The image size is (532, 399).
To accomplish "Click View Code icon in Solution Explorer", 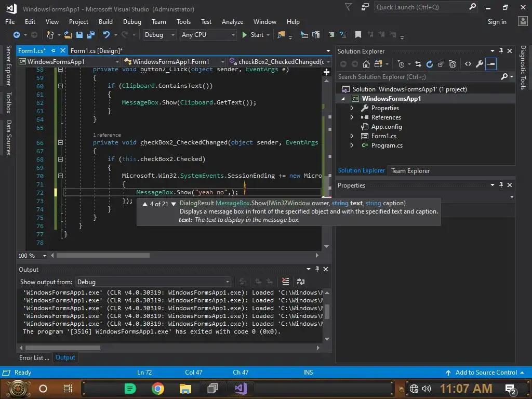I will coord(468,64).
